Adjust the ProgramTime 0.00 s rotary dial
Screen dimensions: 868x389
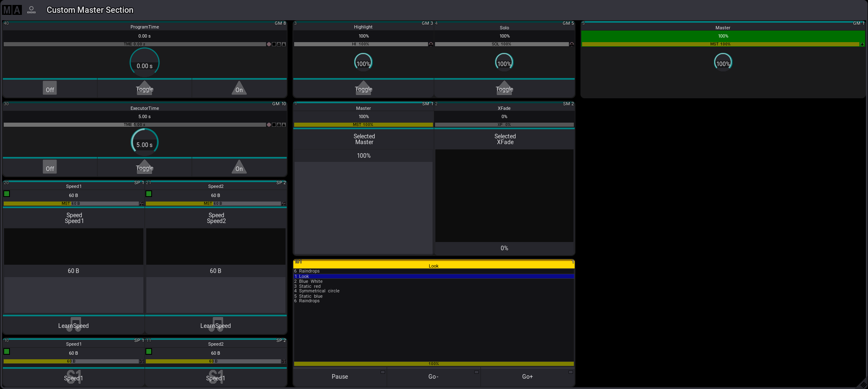(x=145, y=62)
